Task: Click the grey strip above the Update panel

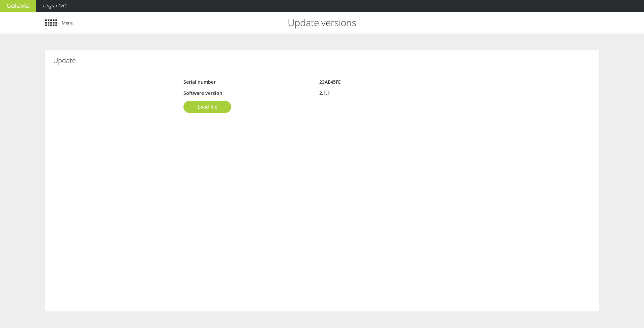Action: click(x=322, y=42)
